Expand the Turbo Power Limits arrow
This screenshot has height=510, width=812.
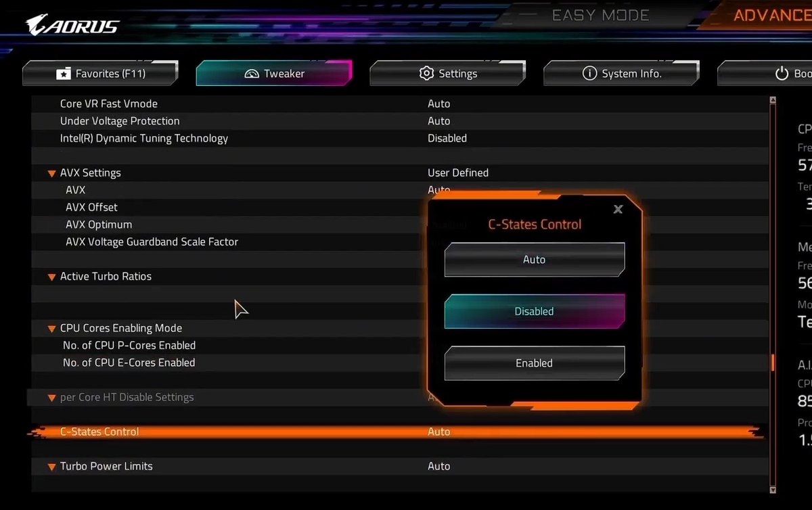(51, 467)
